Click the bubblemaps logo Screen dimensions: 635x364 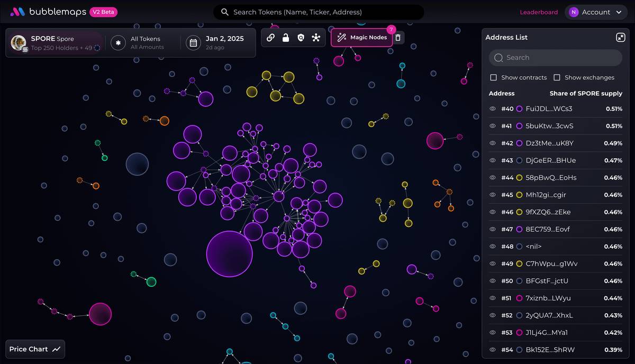[48, 12]
